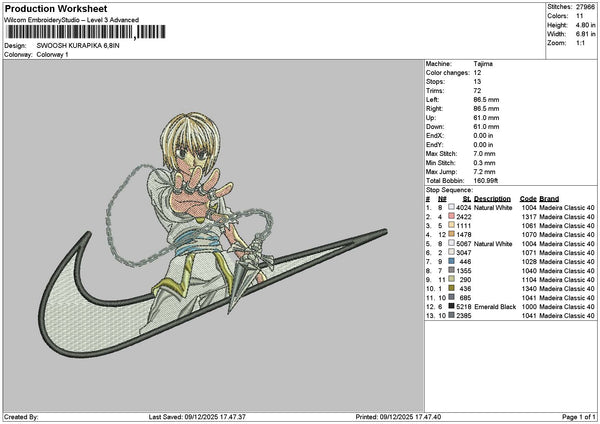Viewport: 600px width, 424px height.
Task: Click the 'EndY:' label
Action: click(x=434, y=145)
